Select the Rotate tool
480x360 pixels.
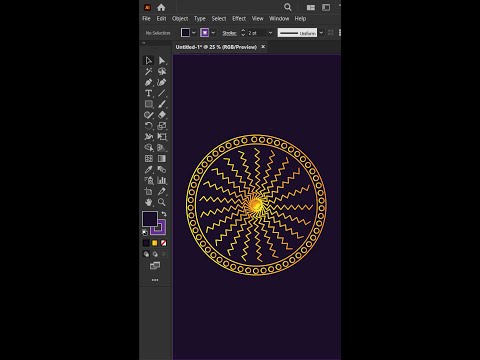pos(149,126)
